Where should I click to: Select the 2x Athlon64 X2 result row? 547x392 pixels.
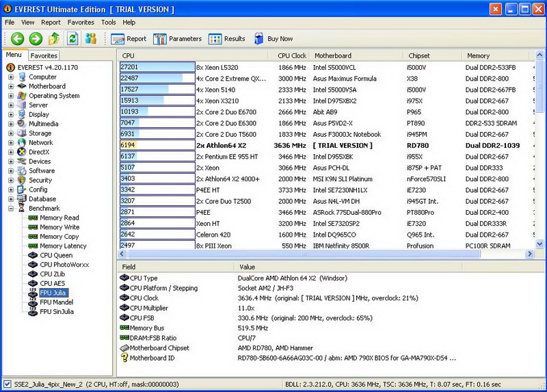(327, 146)
